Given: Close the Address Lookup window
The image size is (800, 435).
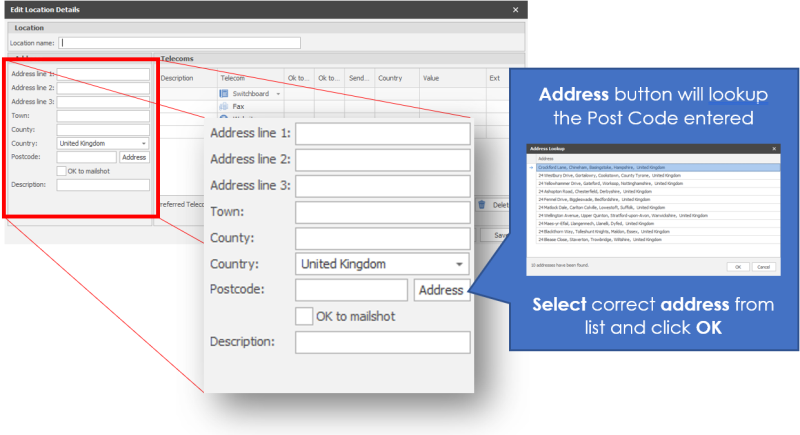Looking at the screenshot, I should click(773, 148).
